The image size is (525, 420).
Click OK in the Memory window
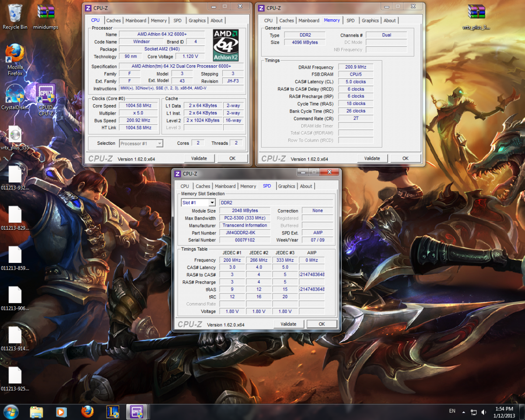(406, 158)
